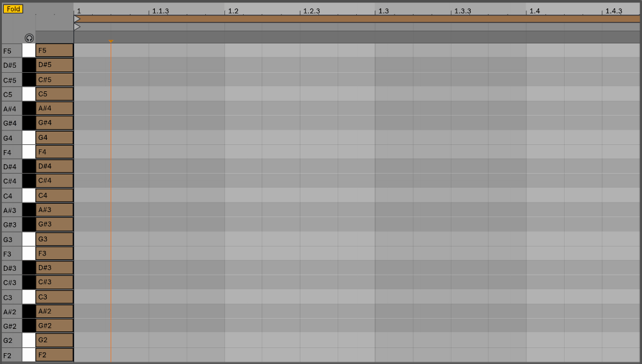Click the black A#3 piano key
Viewport: 642px width, 364px height.
click(29, 210)
